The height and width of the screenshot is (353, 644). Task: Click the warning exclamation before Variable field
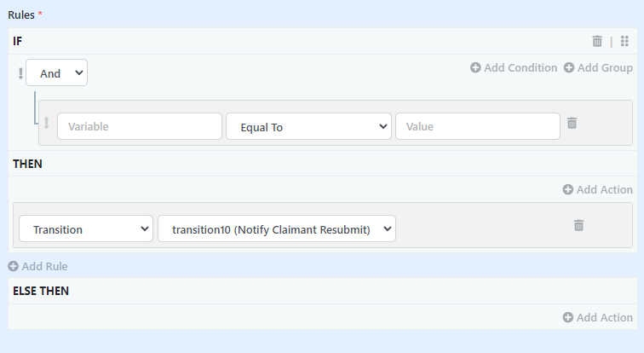click(x=46, y=123)
